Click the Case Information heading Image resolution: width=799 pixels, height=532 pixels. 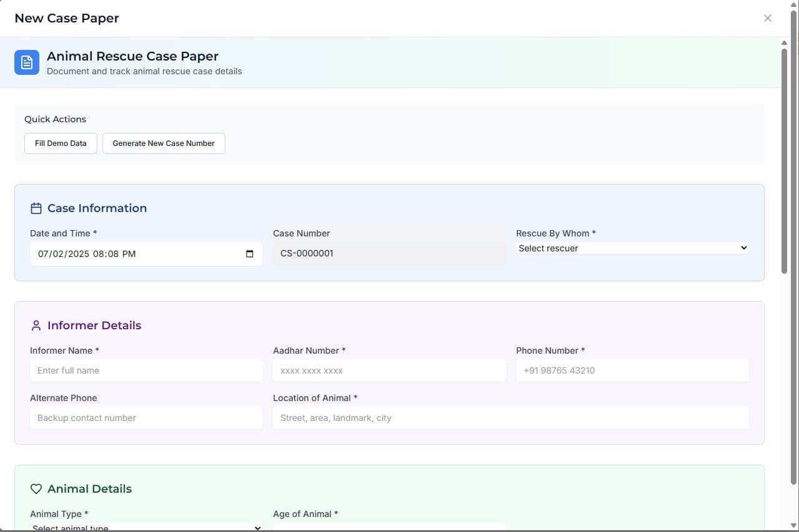point(97,208)
